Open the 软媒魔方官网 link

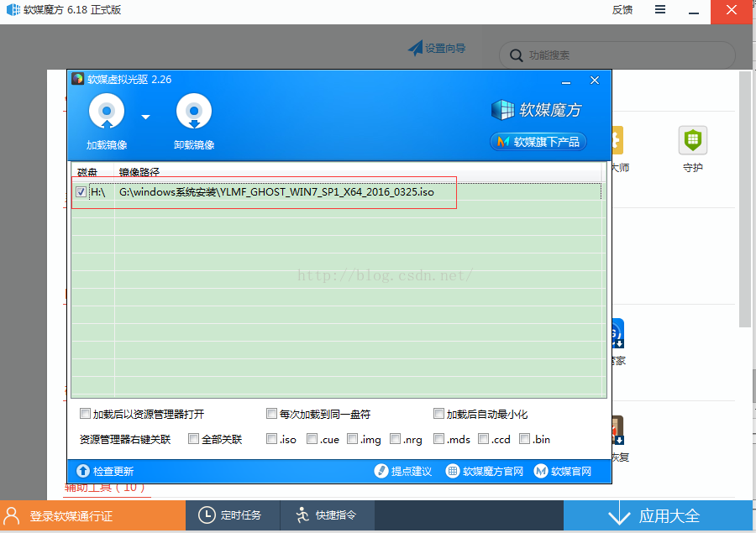point(485,471)
